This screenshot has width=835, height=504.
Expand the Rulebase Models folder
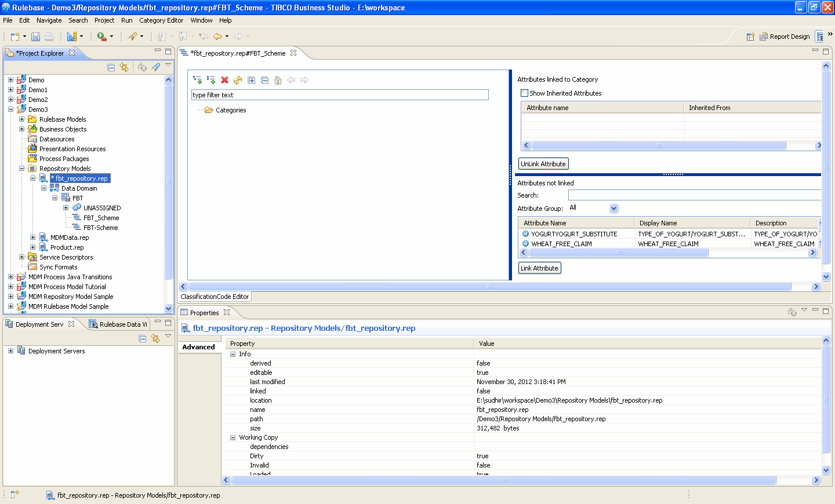click(x=21, y=119)
